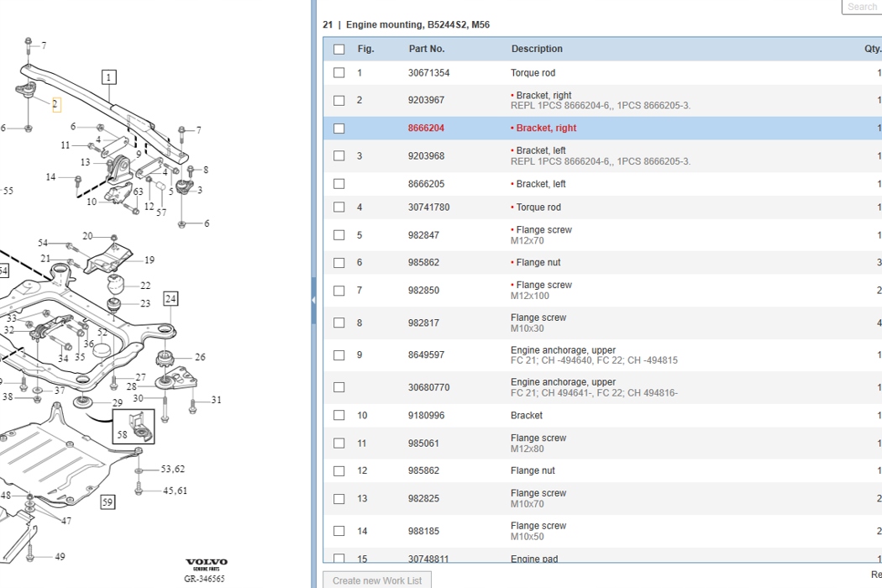The width and height of the screenshot is (882, 588).
Task: Select part number 30741780
Action: pos(428,207)
